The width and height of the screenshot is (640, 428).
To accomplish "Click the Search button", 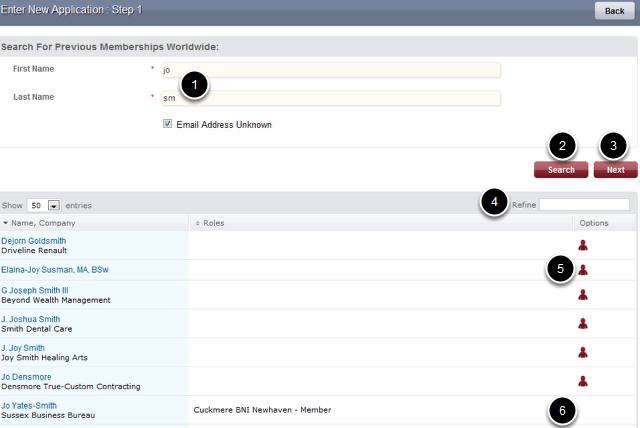I will [x=561, y=170].
